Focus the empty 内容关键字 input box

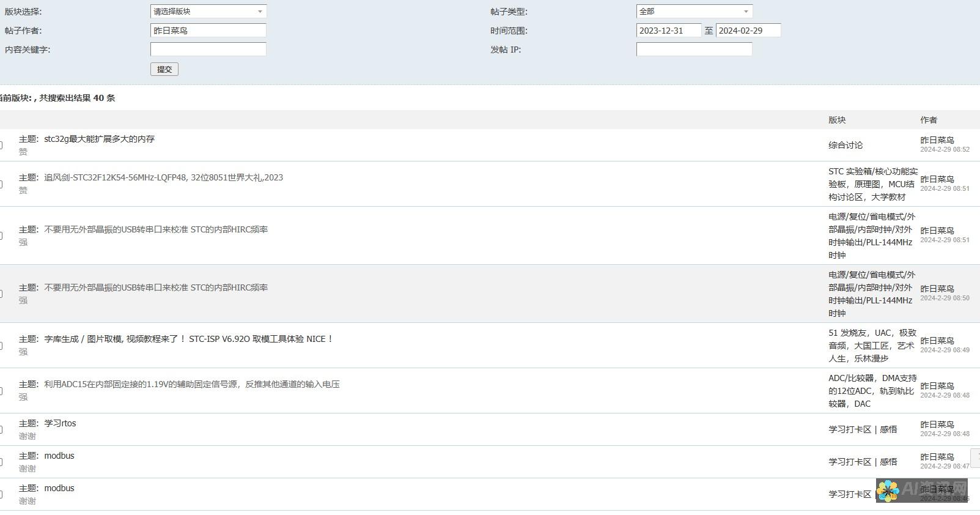[x=208, y=50]
